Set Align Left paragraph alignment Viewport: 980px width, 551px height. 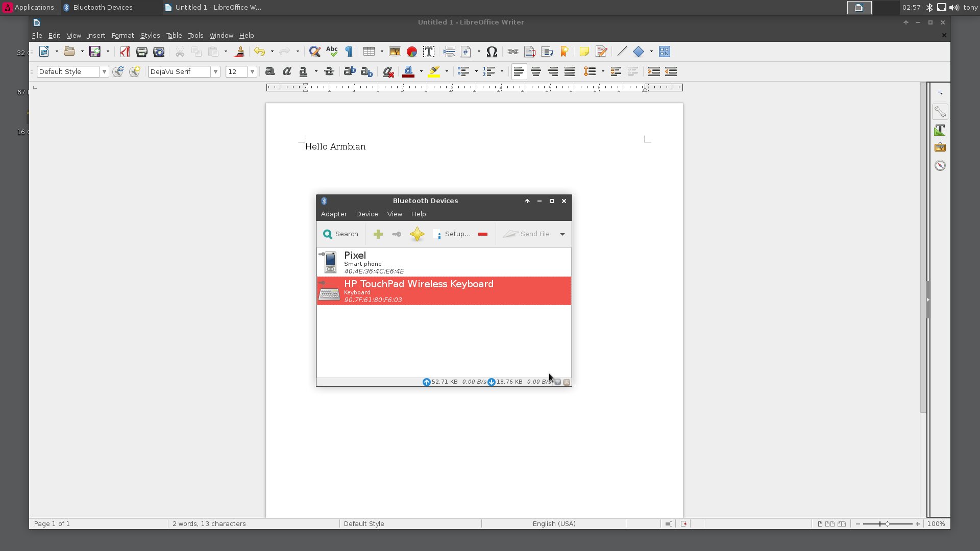pyautogui.click(x=519, y=72)
